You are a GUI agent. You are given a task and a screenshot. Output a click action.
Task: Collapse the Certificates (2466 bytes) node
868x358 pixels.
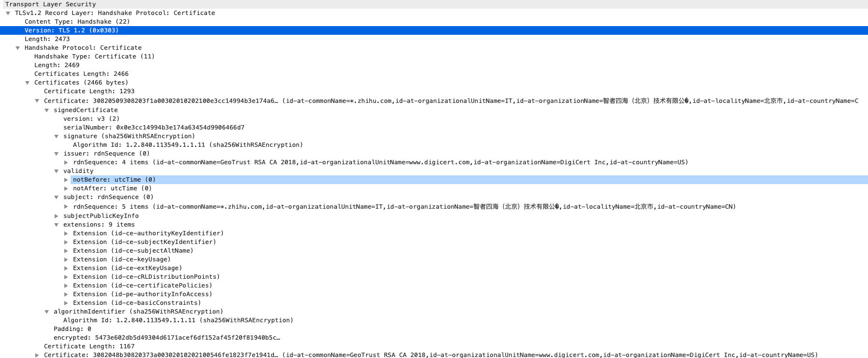click(x=27, y=83)
